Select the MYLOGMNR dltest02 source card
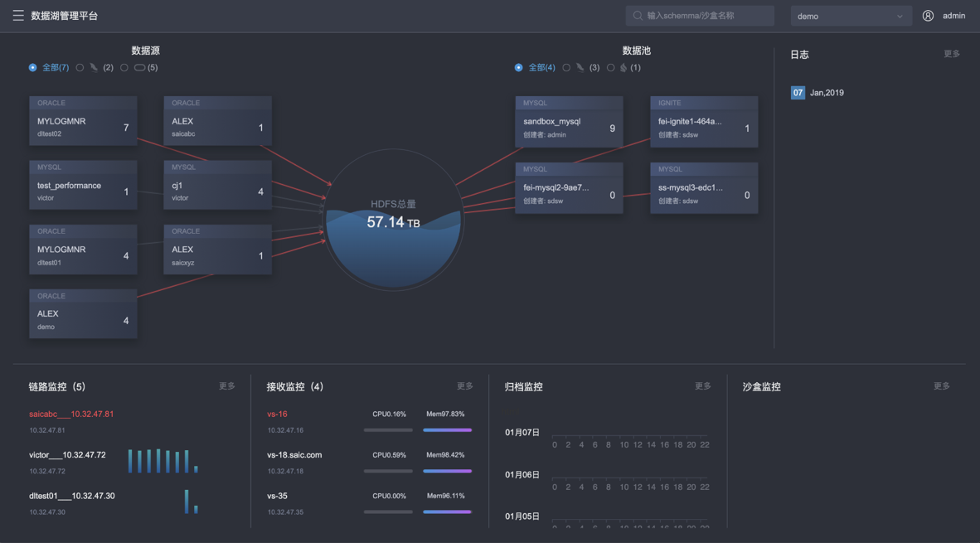This screenshot has width=980, height=543. pyautogui.click(x=83, y=122)
